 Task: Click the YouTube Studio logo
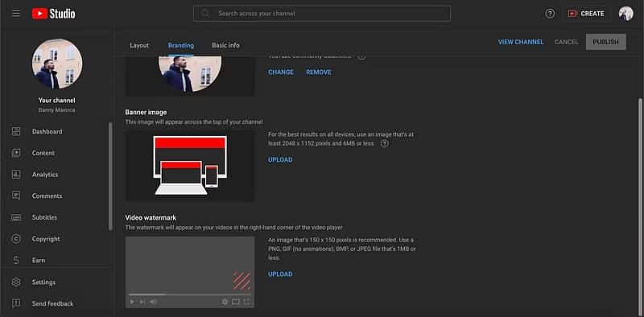tap(54, 14)
